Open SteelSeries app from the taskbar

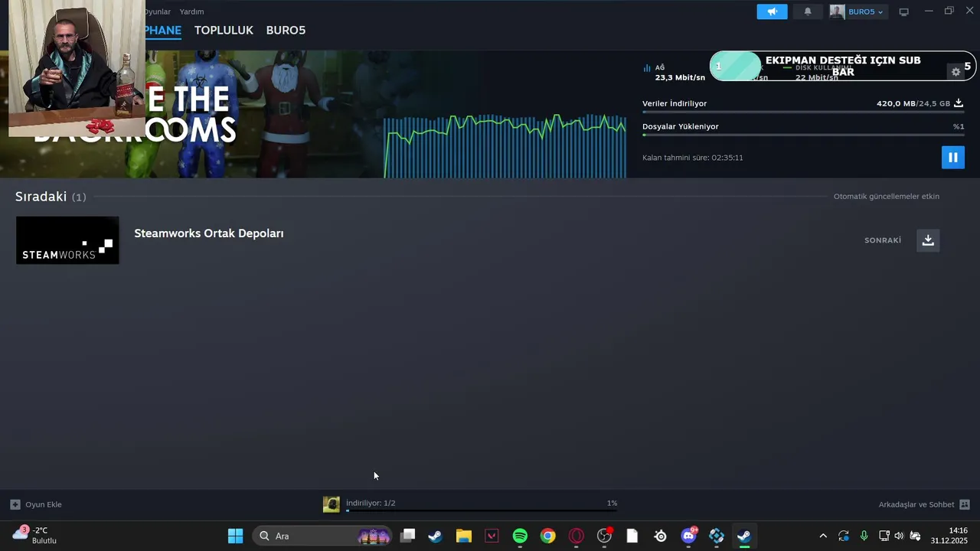click(x=661, y=536)
